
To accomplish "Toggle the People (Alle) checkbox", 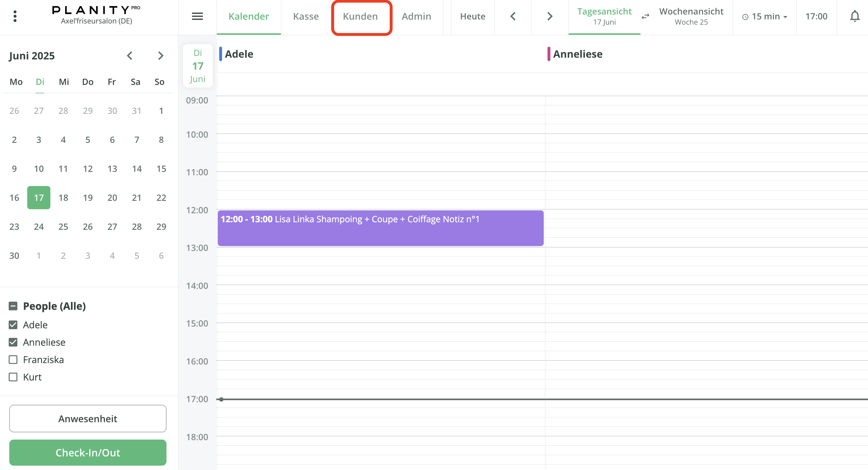I will tap(13, 306).
